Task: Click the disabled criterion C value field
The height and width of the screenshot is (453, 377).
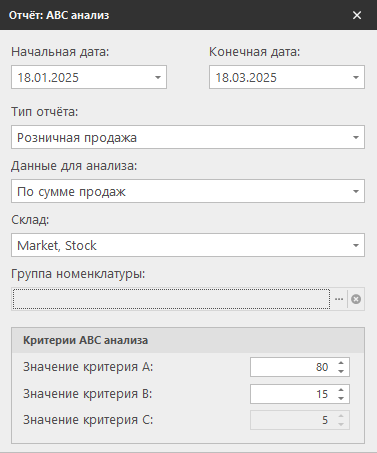Action: click(300, 420)
